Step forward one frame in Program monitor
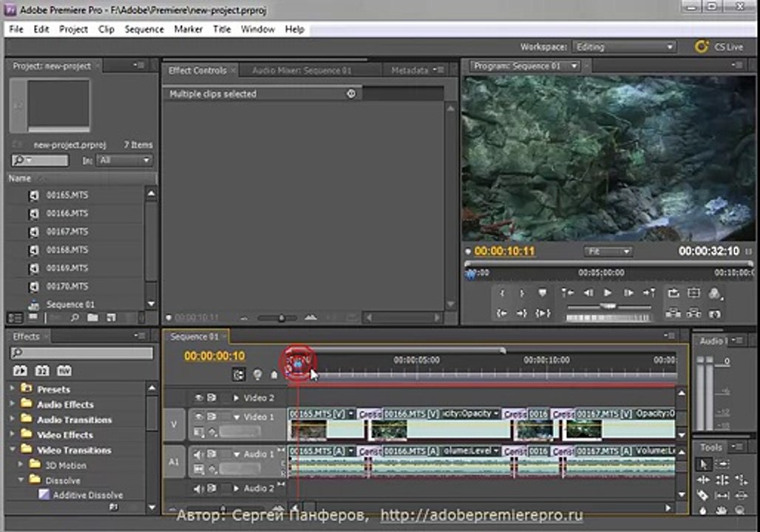The height and width of the screenshot is (532, 760). pyautogui.click(x=628, y=293)
